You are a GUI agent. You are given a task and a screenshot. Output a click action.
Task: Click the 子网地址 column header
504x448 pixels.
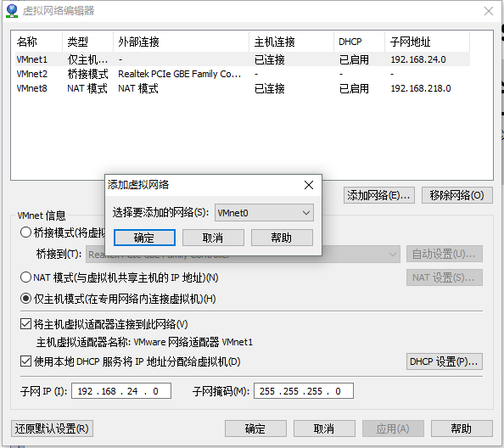point(427,42)
